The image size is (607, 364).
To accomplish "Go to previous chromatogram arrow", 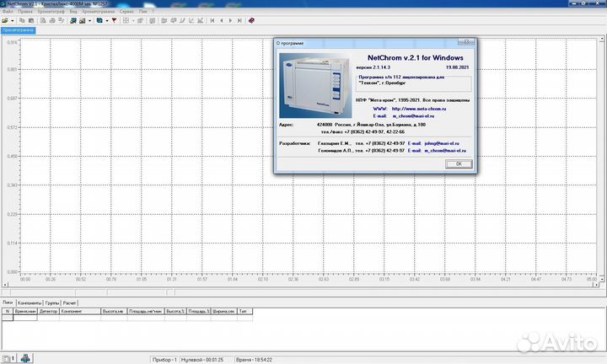I will (222, 20).
